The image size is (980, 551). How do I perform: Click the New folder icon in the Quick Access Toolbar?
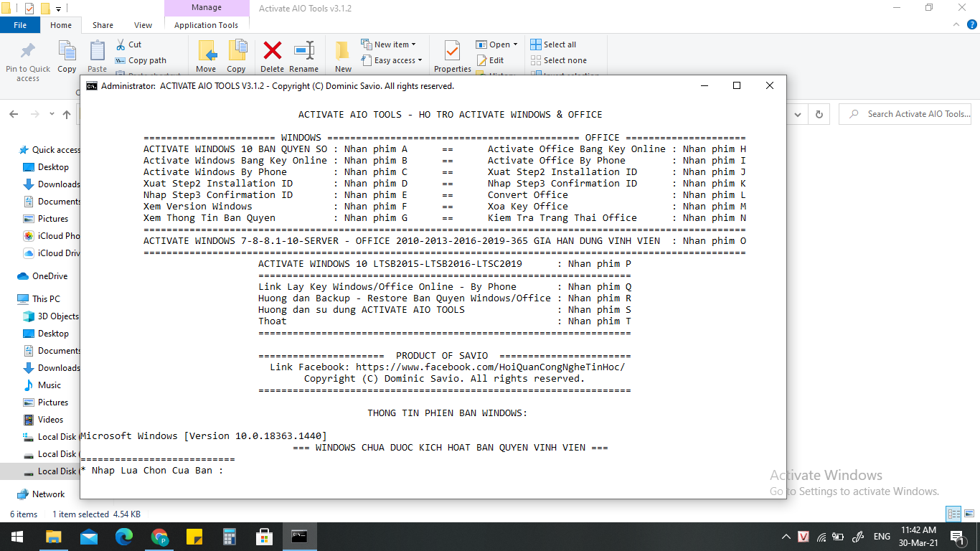pos(44,9)
